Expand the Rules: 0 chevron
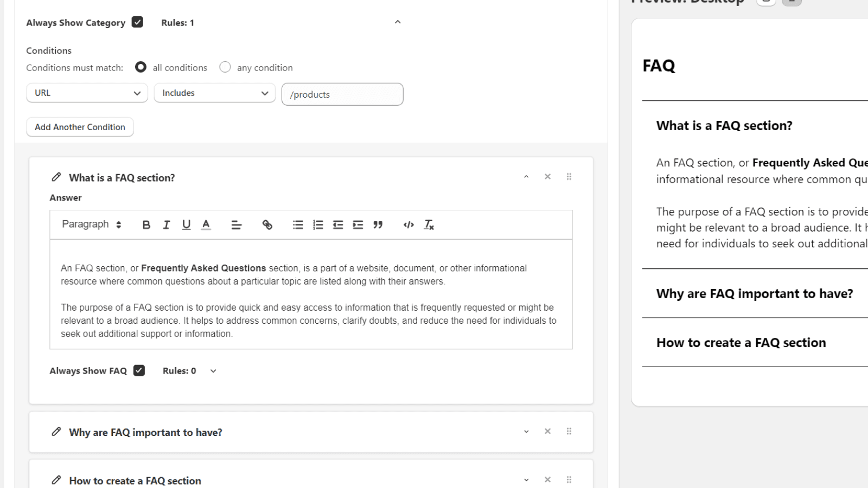Viewport: 868px width, 488px height. tap(213, 371)
